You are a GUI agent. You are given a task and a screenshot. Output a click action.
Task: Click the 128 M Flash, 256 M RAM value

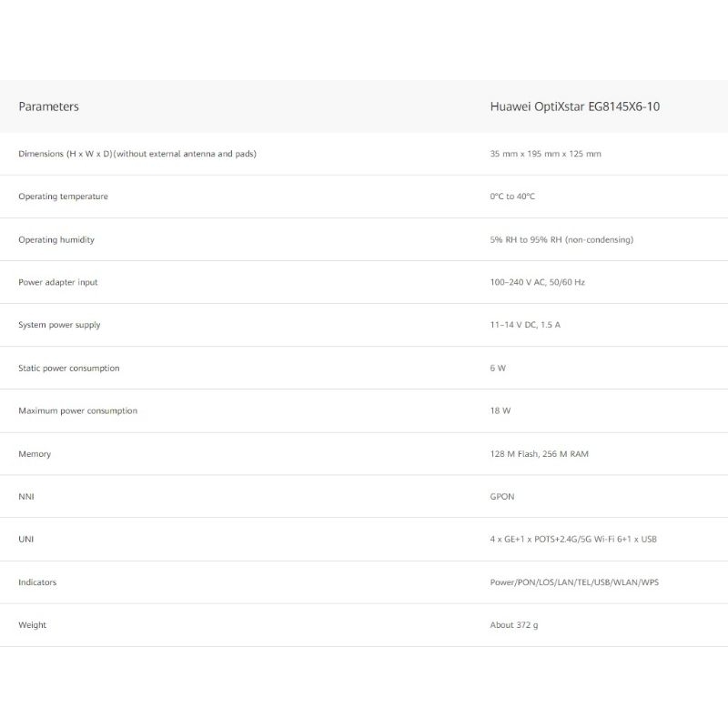[x=539, y=454]
